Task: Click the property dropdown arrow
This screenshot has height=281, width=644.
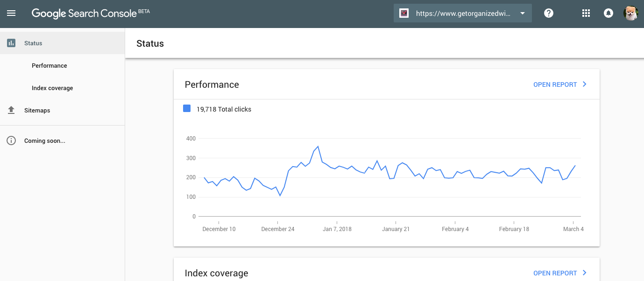Action: click(x=523, y=13)
